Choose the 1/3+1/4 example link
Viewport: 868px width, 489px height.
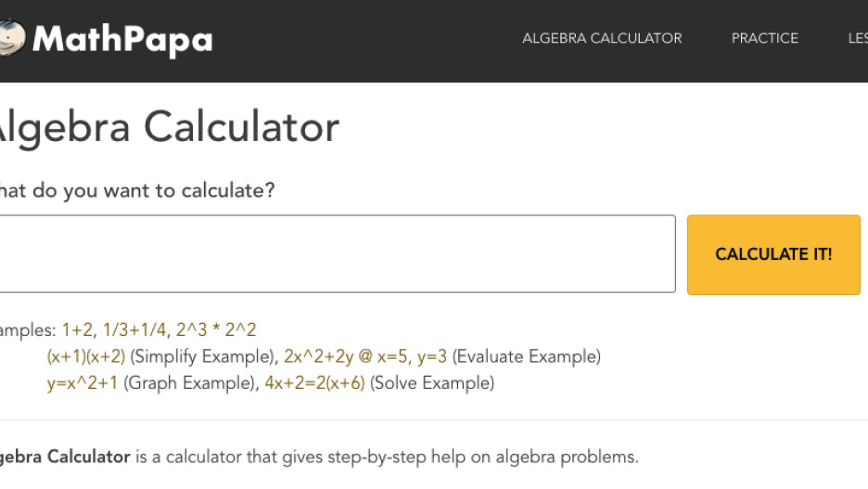[x=134, y=330]
